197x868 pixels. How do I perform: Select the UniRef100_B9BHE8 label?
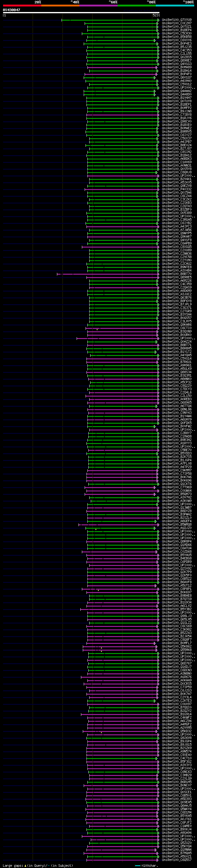(176, 596)
